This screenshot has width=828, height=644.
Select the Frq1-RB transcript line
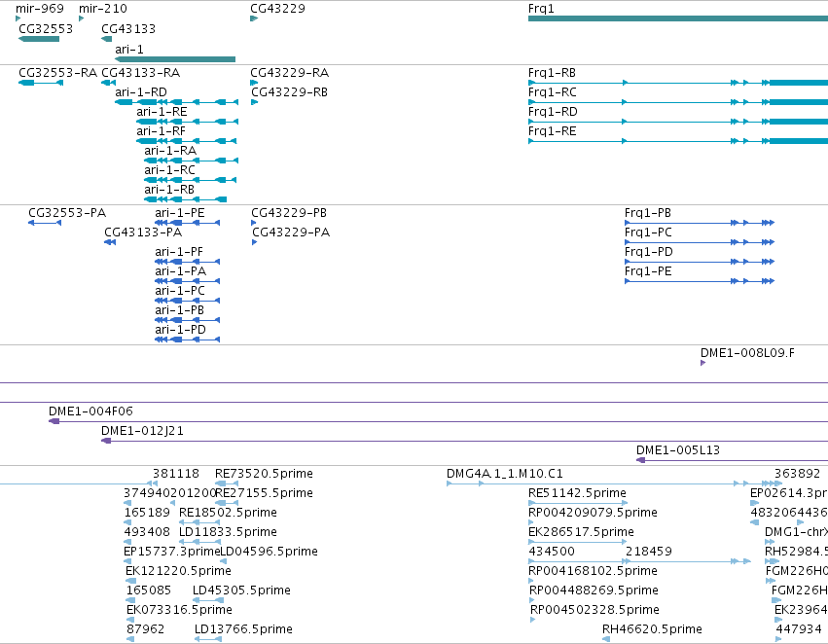coord(678,83)
